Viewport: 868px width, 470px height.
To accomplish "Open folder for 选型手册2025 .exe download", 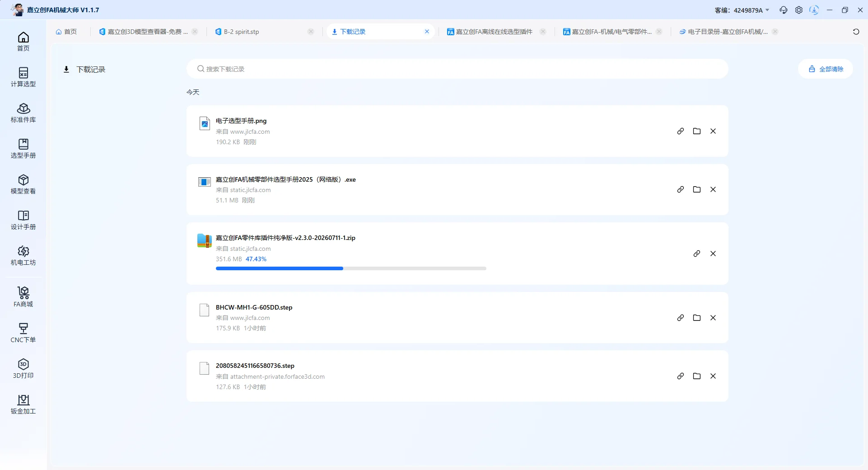I will (x=697, y=189).
